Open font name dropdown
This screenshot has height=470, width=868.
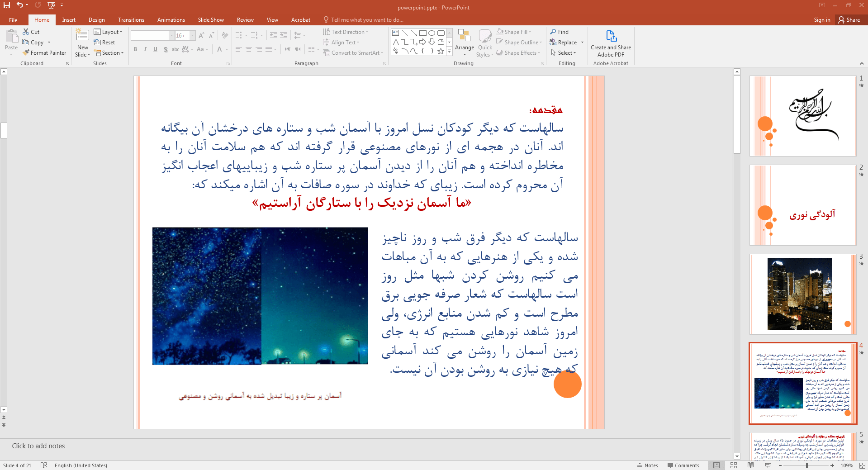tap(171, 35)
